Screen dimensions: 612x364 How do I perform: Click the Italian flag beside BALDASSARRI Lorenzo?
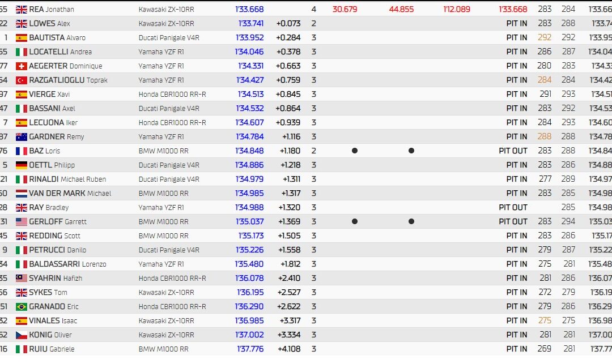tap(22, 264)
